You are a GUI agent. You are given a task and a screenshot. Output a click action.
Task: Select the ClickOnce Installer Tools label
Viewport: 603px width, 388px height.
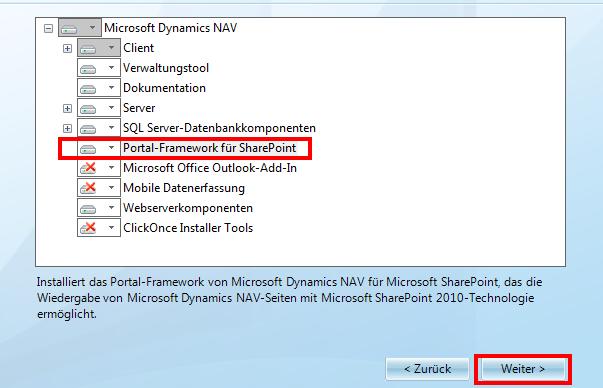click(x=188, y=228)
